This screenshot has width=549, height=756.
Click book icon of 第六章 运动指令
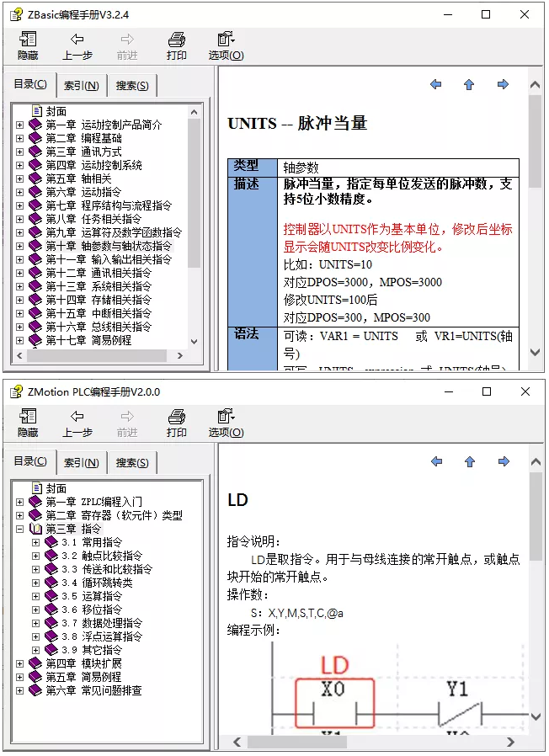(x=35, y=192)
